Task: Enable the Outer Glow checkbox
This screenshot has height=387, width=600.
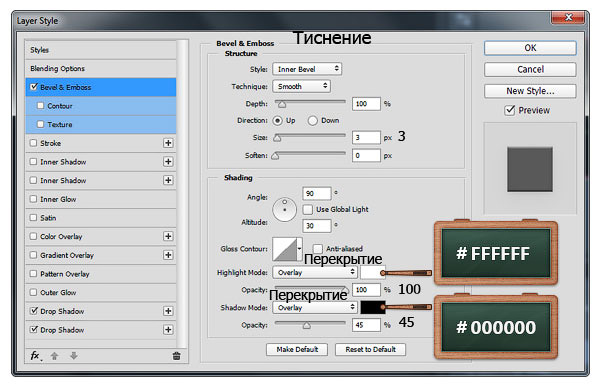Action: coord(33,292)
